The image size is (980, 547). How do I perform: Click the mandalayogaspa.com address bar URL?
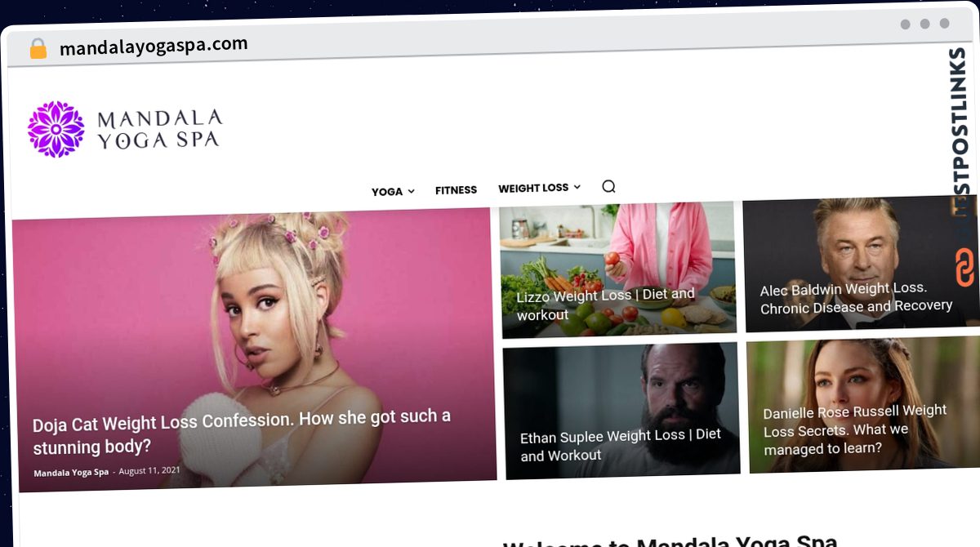point(154,47)
